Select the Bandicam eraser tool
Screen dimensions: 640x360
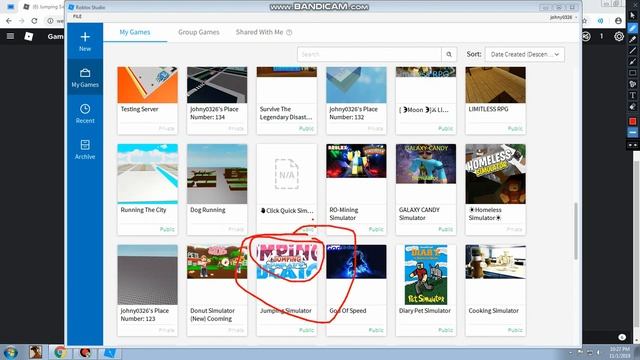coord(632,107)
